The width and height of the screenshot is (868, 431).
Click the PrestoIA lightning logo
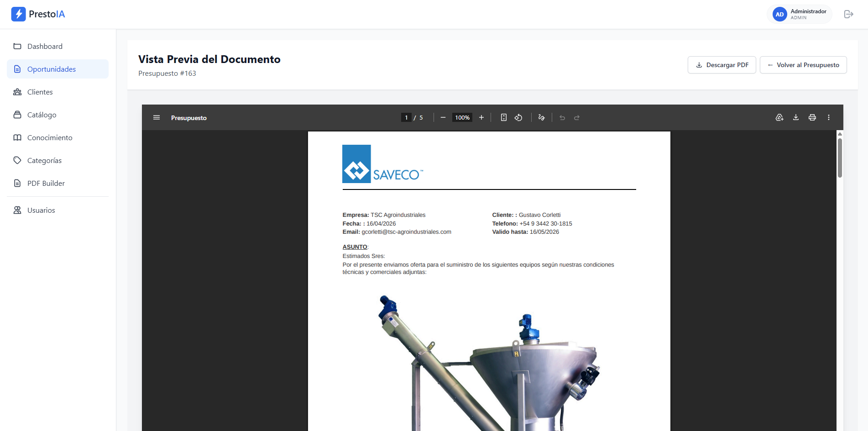pyautogui.click(x=19, y=14)
